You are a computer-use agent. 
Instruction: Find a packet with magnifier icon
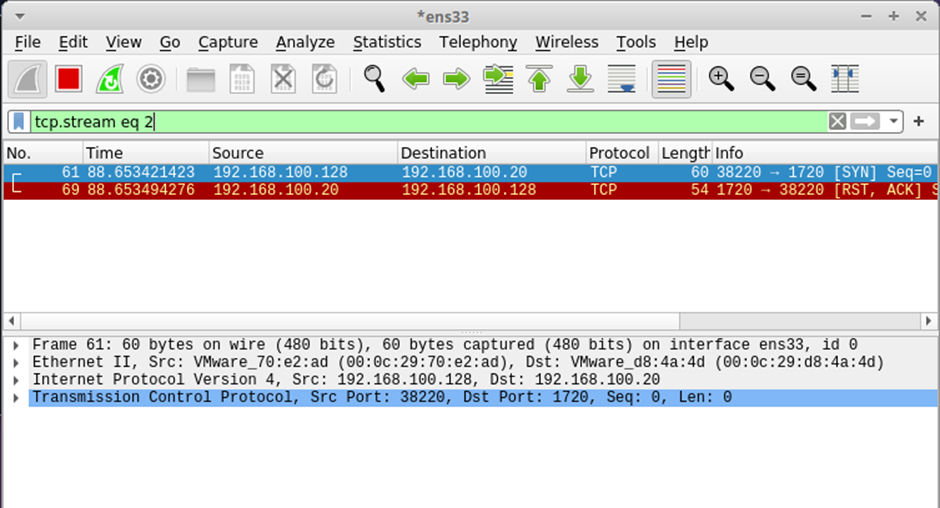pyautogui.click(x=374, y=79)
